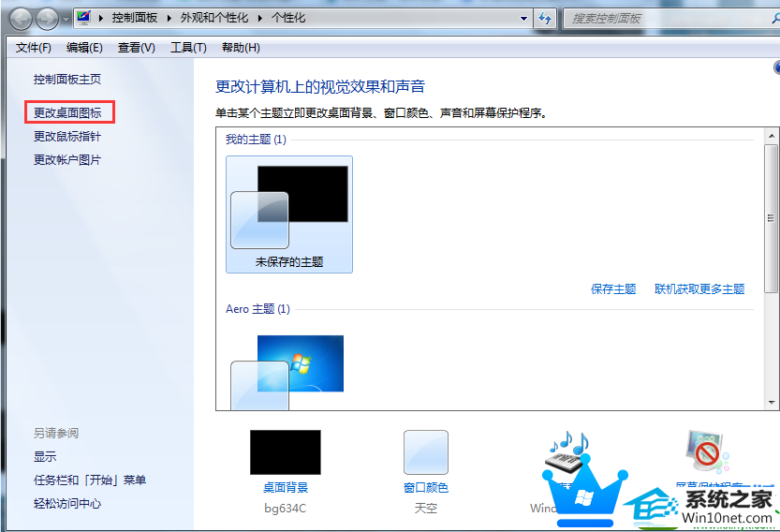Click 保存主题 link

tap(613, 289)
